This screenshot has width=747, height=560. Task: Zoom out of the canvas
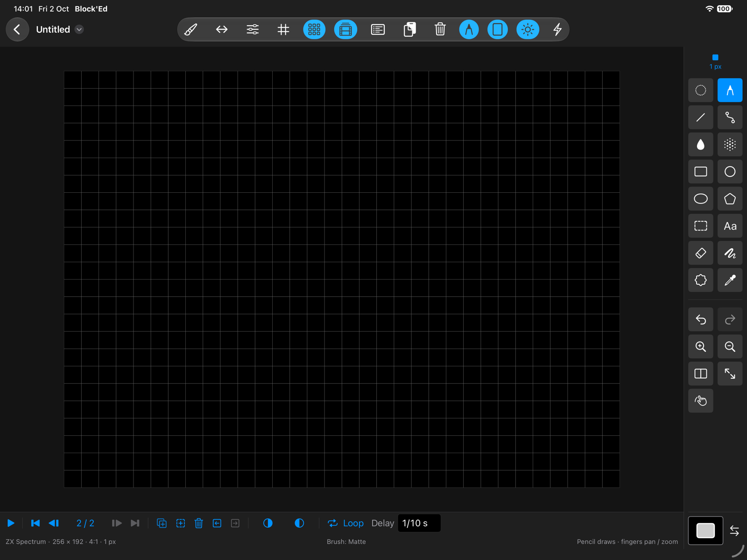pyautogui.click(x=730, y=347)
